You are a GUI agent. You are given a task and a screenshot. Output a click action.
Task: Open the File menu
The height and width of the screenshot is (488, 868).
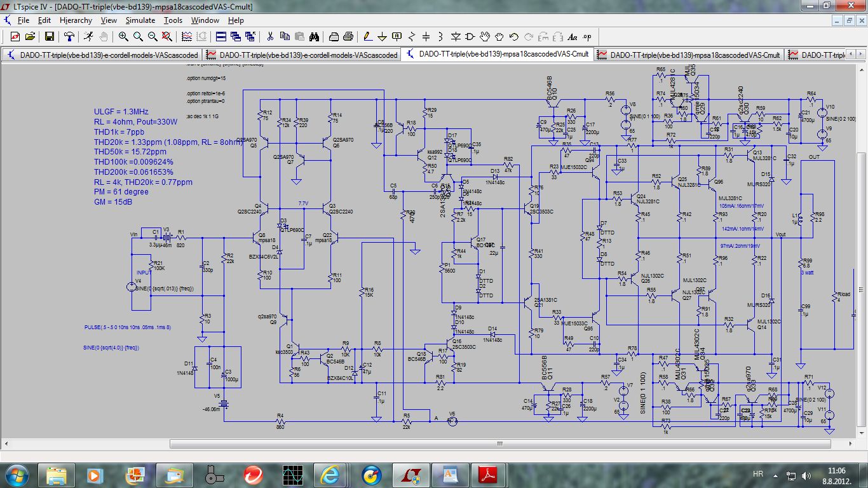[x=24, y=20]
